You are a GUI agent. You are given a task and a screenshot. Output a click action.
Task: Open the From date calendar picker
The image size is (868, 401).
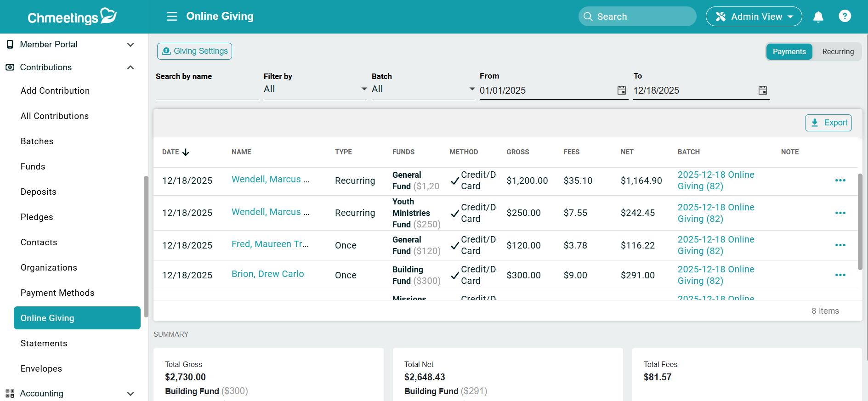[x=621, y=90]
